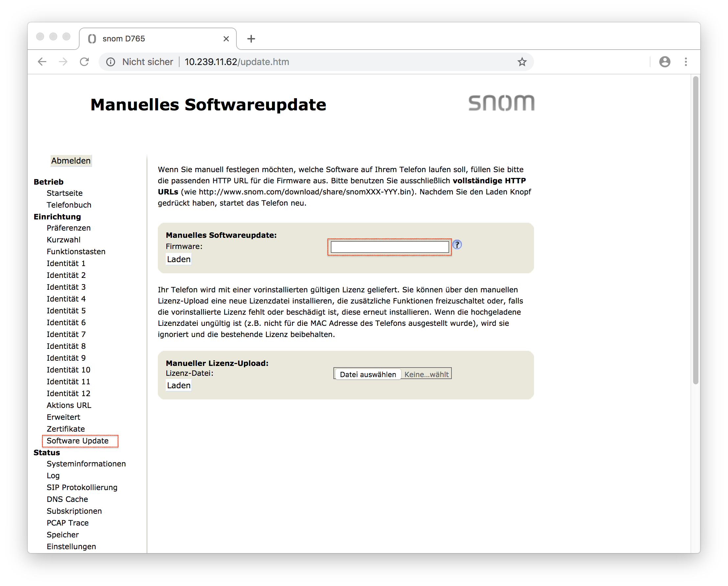The image size is (728, 586).
Task: Click the site info 'Nicht sicher' icon
Action: [111, 62]
